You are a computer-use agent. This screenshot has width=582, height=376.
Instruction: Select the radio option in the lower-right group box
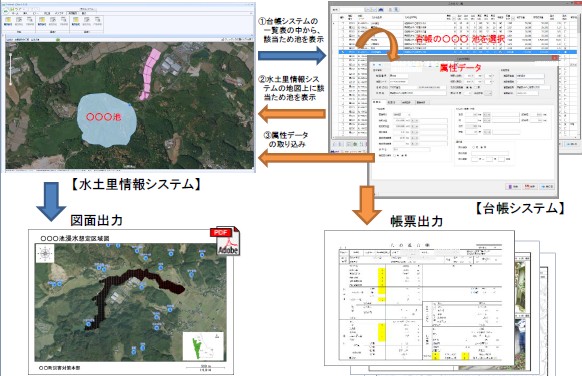coord(473,147)
